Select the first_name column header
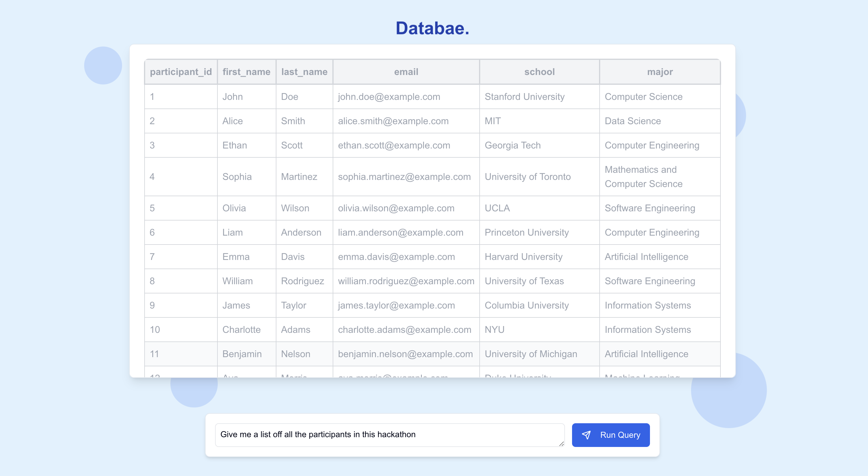Screen dimensions: 868x476 click(x=246, y=72)
